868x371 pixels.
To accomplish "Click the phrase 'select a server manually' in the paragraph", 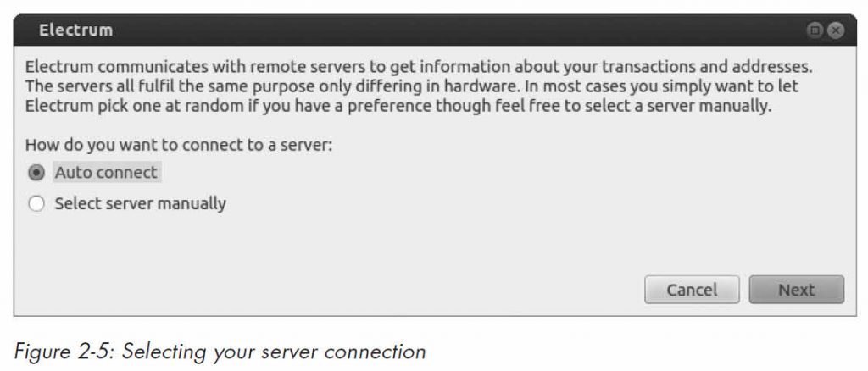I will pyautogui.click(x=667, y=105).
